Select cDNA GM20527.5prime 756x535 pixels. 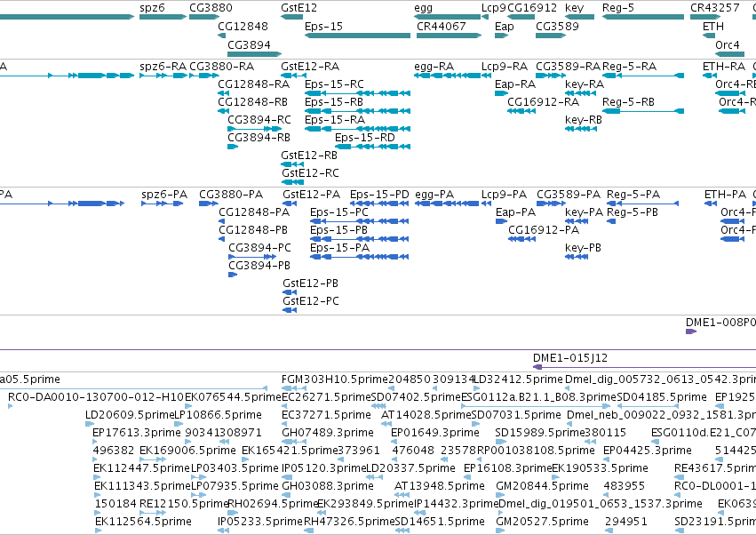pos(500,531)
